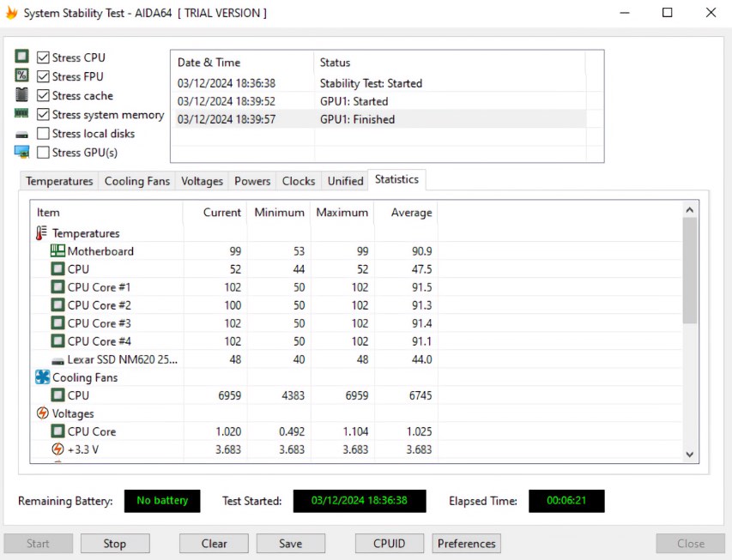This screenshot has height=560, width=732.
Task: Click the Current column header
Action: pos(215,213)
